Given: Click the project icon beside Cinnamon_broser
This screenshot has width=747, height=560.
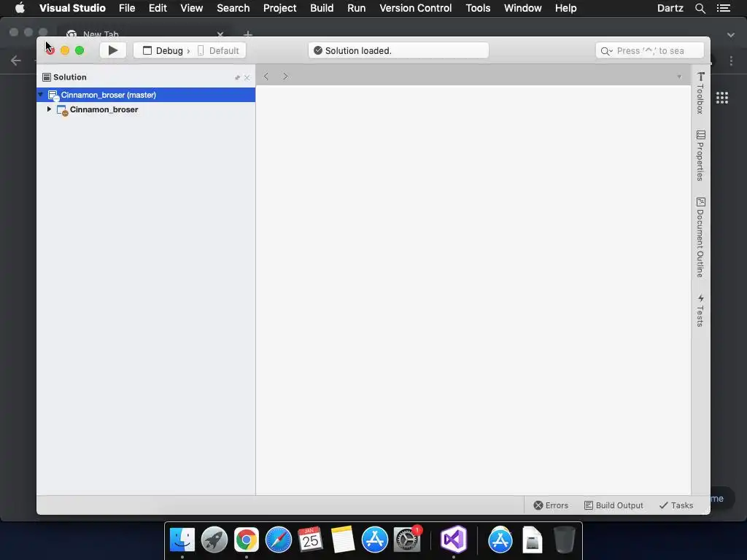Looking at the screenshot, I should (x=63, y=110).
